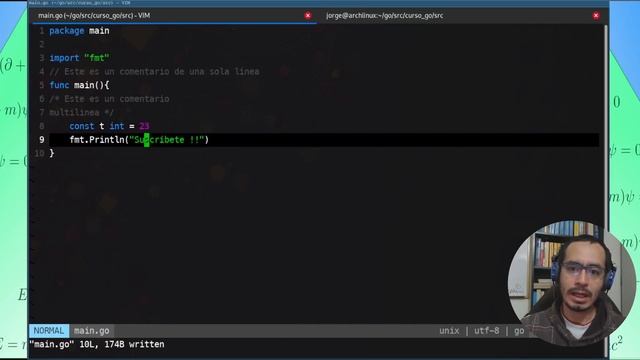Click the '"main.go" 10L, 174B written' message
Viewport: 640px width, 360px height.
(x=97, y=344)
